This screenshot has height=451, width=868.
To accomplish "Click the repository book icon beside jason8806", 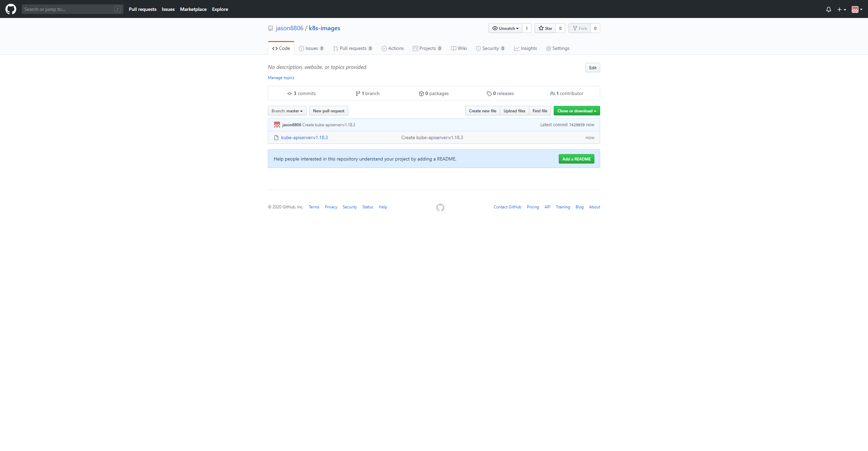I will pos(271,29).
